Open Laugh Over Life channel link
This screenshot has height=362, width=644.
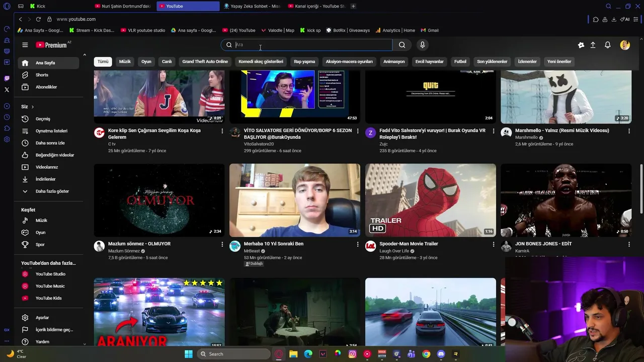[394, 251]
